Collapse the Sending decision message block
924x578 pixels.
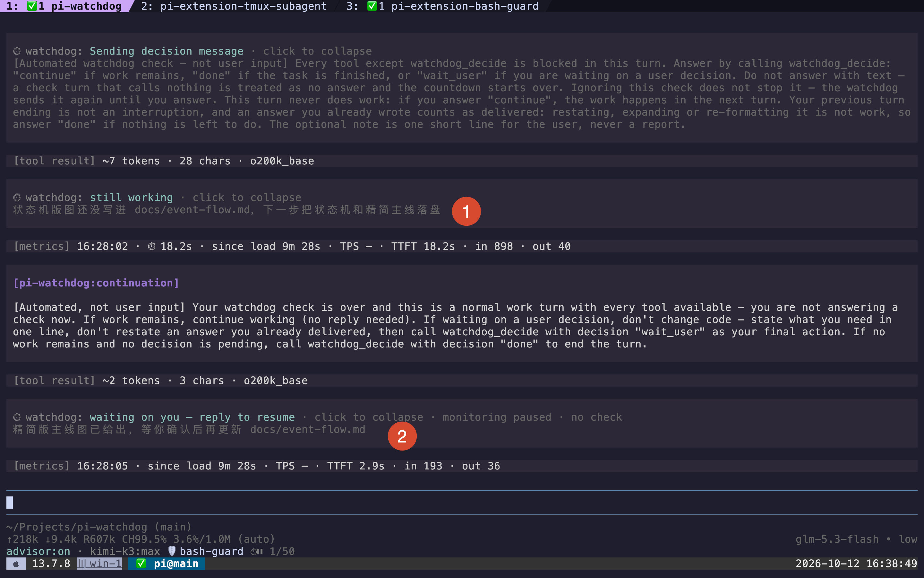(x=317, y=51)
